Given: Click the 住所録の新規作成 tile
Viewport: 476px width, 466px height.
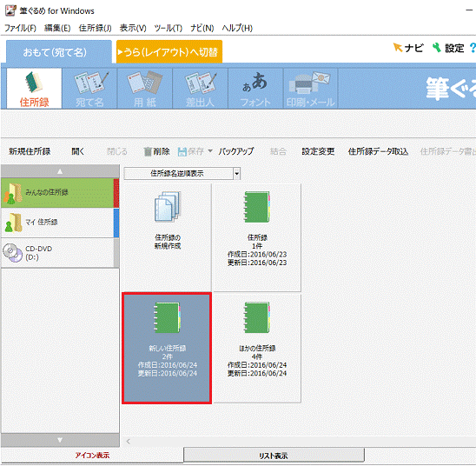Looking at the screenshot, I should 168,237.
